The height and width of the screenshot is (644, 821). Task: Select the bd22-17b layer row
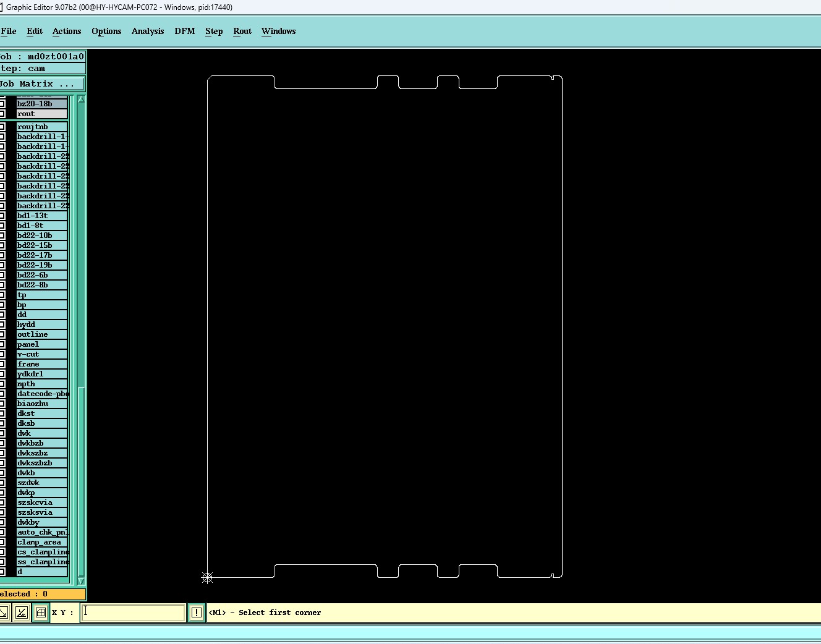(42, 255)
